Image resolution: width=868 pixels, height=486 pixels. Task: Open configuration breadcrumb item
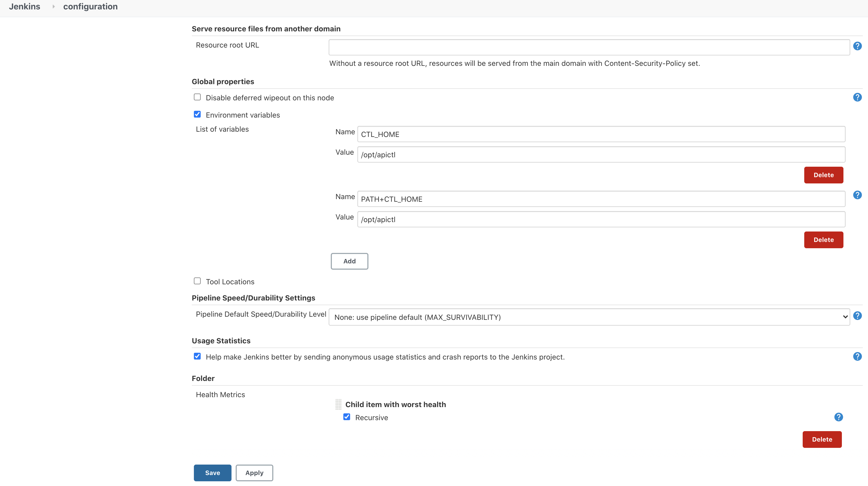click(90, 7)
